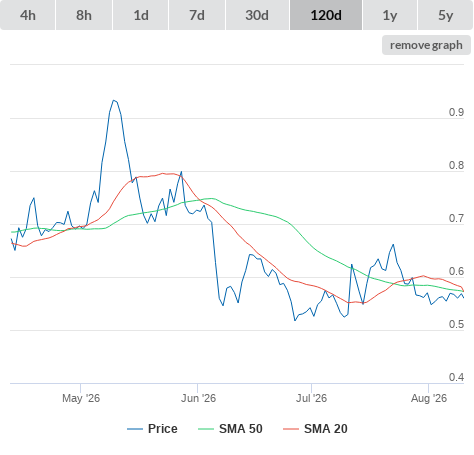Open the 7d time range tab
The width and height of the screenshot is (474, 455).
(x=197, y=15)
